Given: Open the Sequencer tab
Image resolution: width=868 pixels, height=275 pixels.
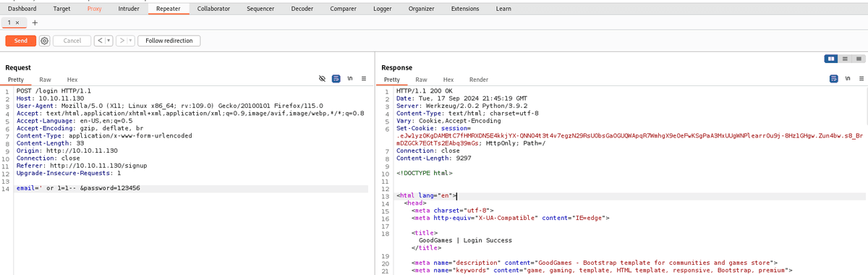Looking at the screenshot, I should pyautogui.click(x=260, y=8).
